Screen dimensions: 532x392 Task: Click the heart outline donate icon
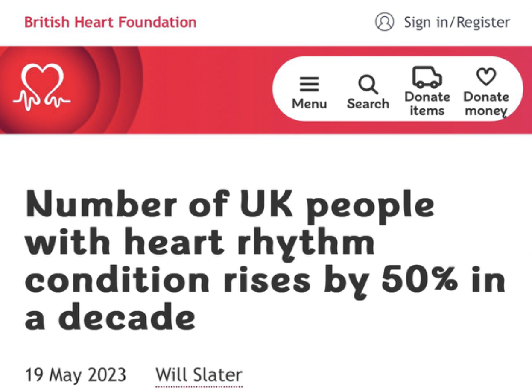tap(486, 77)
